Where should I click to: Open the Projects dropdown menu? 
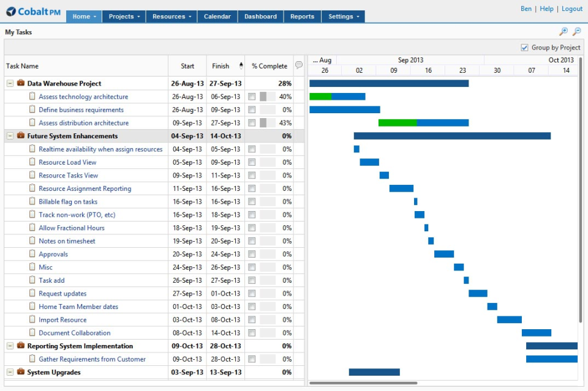[124, 17]
